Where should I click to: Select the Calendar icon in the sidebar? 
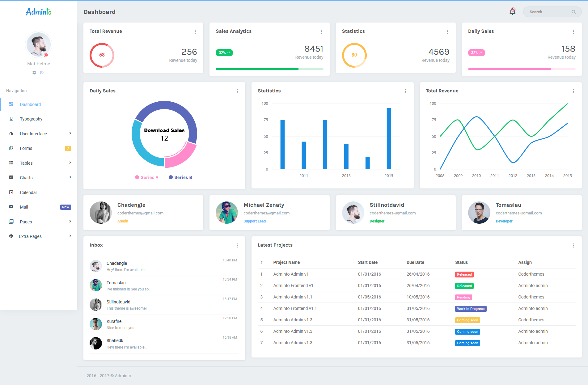11,192
